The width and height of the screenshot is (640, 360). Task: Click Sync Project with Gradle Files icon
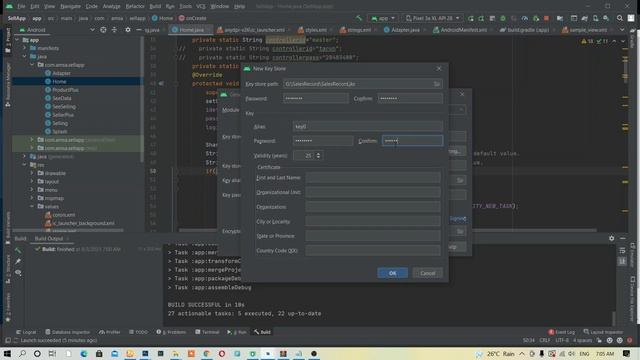584,18
